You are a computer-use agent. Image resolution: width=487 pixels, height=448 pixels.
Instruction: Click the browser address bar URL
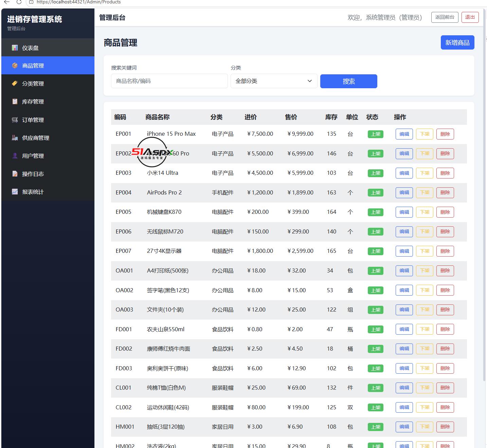pos(78,2)
